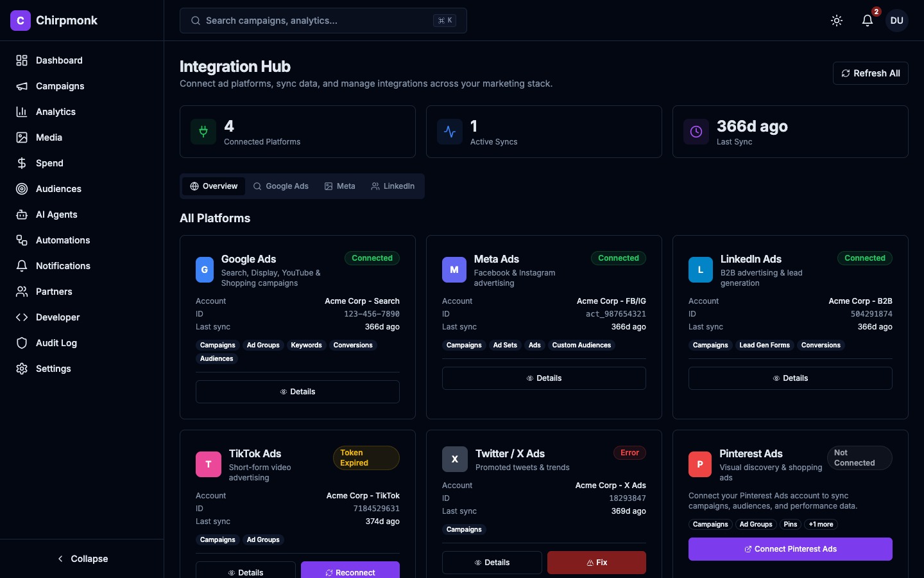Viewport: 924px width, 578px height.
Task: Open the Analytics section
Action: pos(21,112)
